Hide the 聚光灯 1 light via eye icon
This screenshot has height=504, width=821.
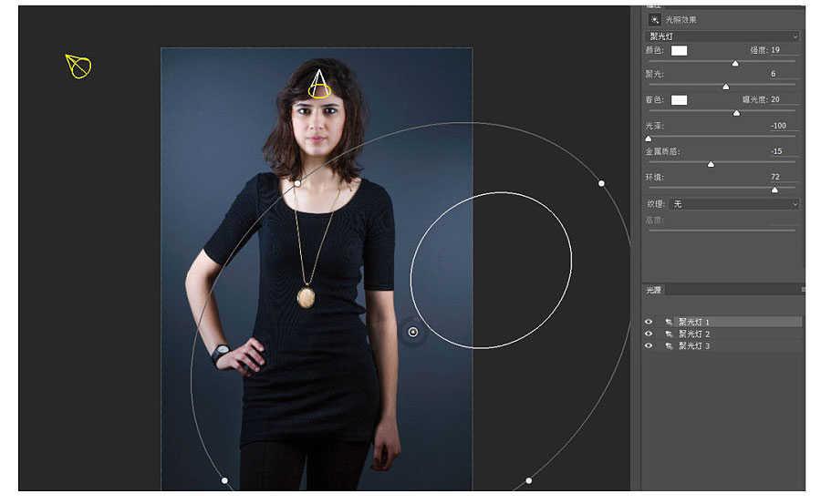click(x=649, y=322)
